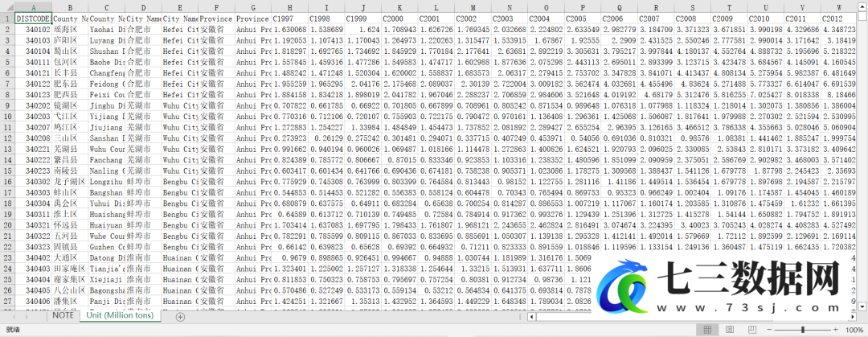Click the 庐阳区 county name cell

click(x=70, y=40)
